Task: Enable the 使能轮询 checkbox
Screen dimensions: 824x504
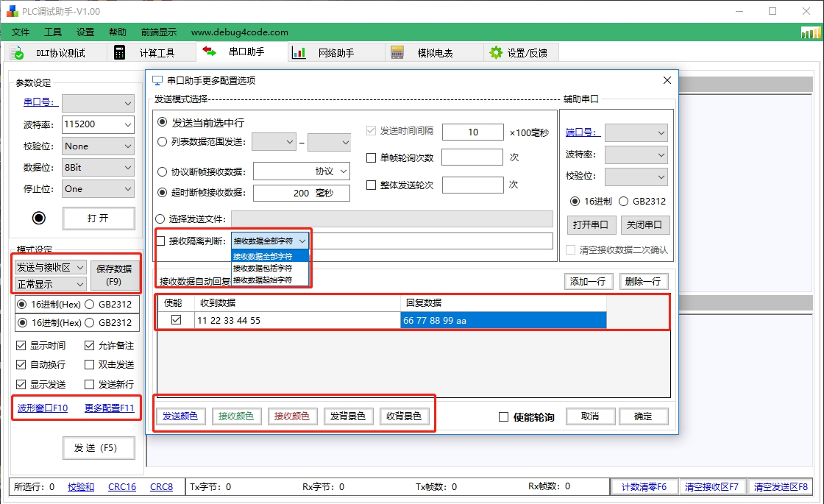Action: (504, 416)
